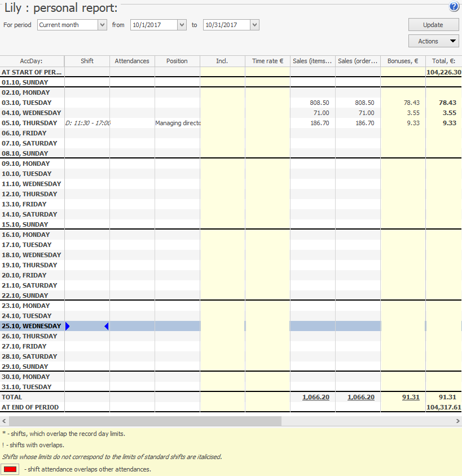This screenshot has height=476, width=462.
Task: Click the shift cell 'D: 11:30 - 17:00'
Action: 87,123
